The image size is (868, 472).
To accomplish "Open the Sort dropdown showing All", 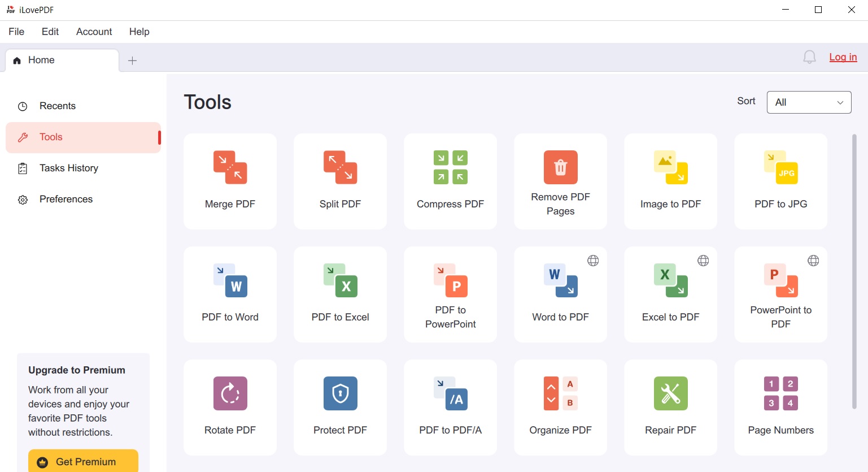I will click(809, 102).
